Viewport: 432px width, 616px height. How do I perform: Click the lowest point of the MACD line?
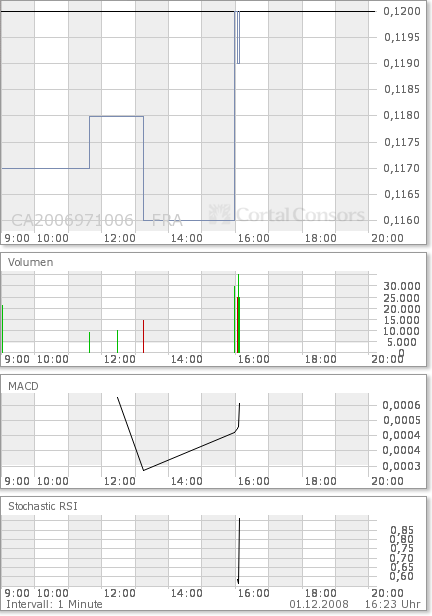(144, 470)
